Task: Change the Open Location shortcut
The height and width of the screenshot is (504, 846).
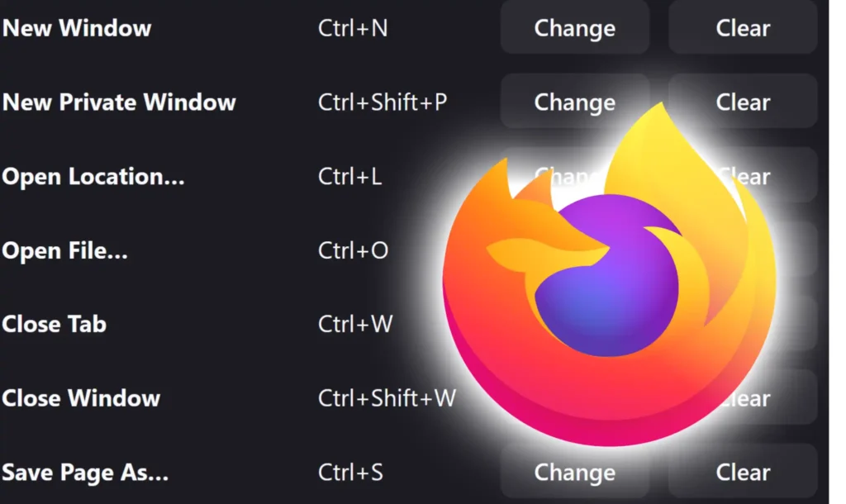Action: pos(575,175)
